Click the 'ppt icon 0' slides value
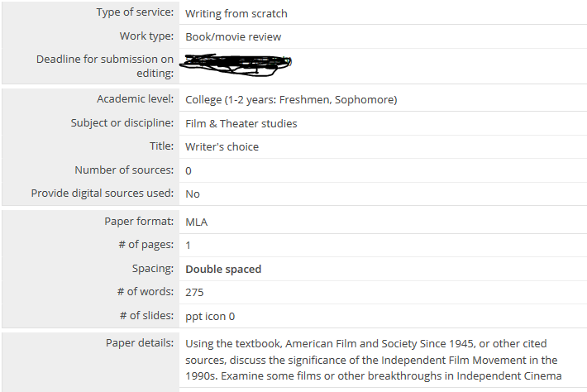587x392 pixels. pyautogui.click(x=210, y=317)
